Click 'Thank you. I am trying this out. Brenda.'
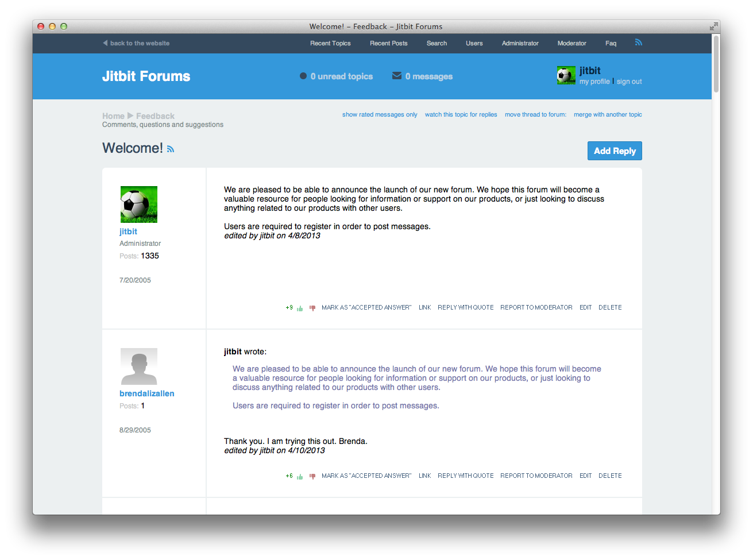 tap(296, 441)
